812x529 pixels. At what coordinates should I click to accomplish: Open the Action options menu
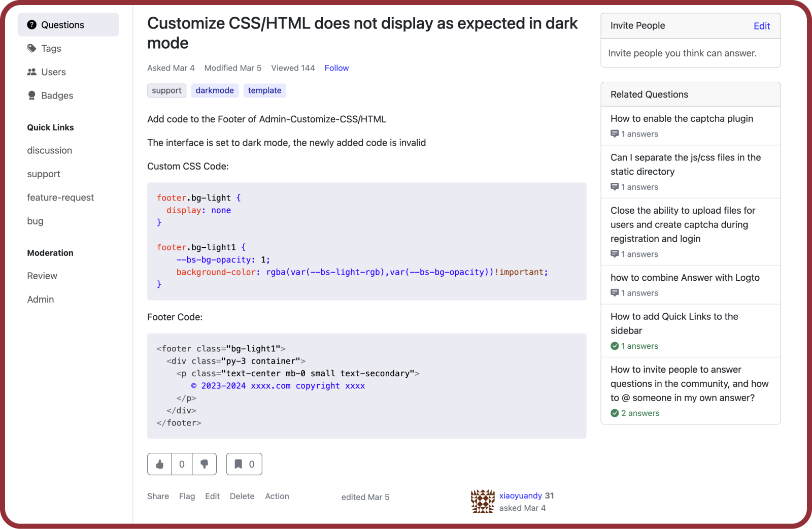(x=277, y=496)
